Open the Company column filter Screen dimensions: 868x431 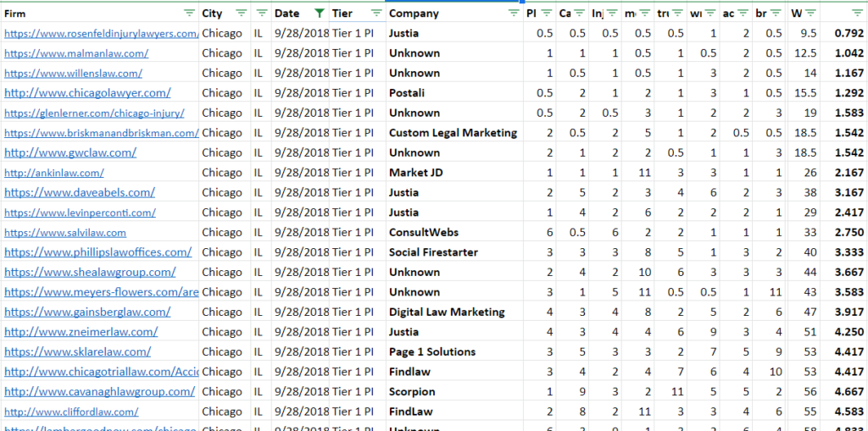(514, 14)
